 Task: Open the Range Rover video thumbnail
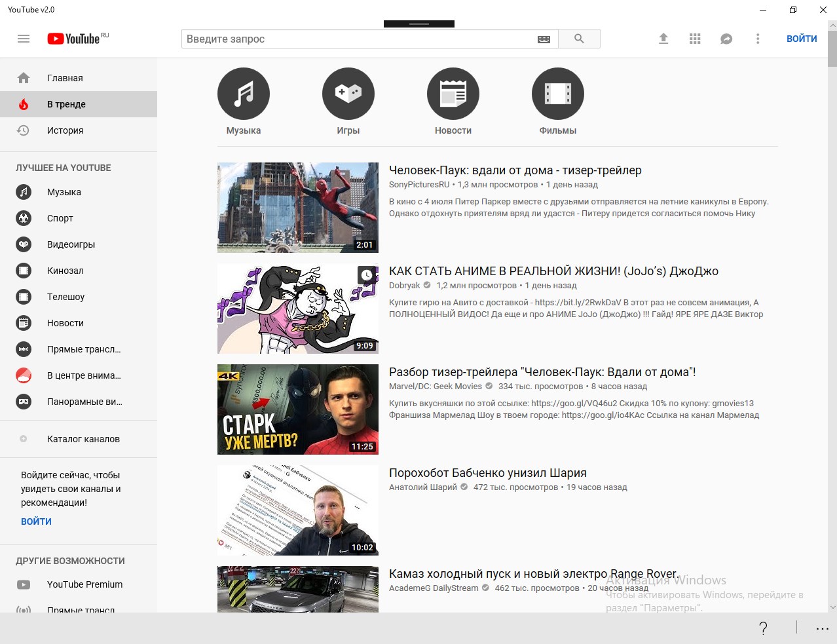coord(298,589)
